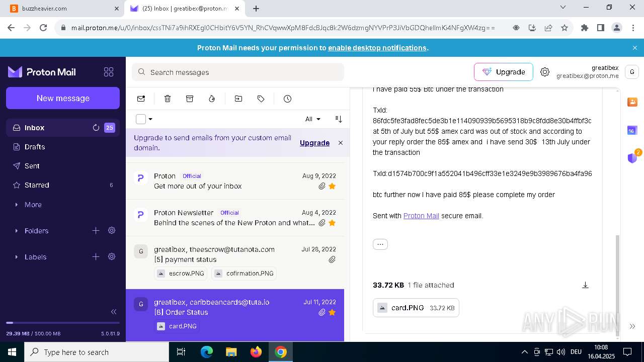This screenshot has height=362, width=644.
Task: Reload the page
Action: [x=43, y=28]
